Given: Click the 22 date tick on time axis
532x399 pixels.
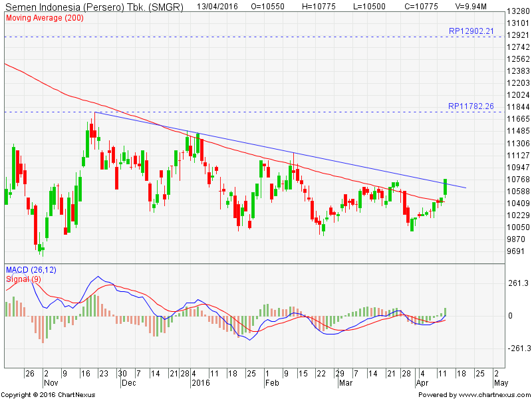Looking at the screenshot, I should pos(321,374).
